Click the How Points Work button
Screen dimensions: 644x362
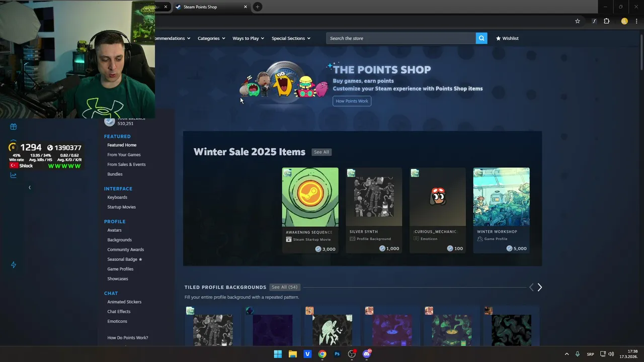pos(352,101)
